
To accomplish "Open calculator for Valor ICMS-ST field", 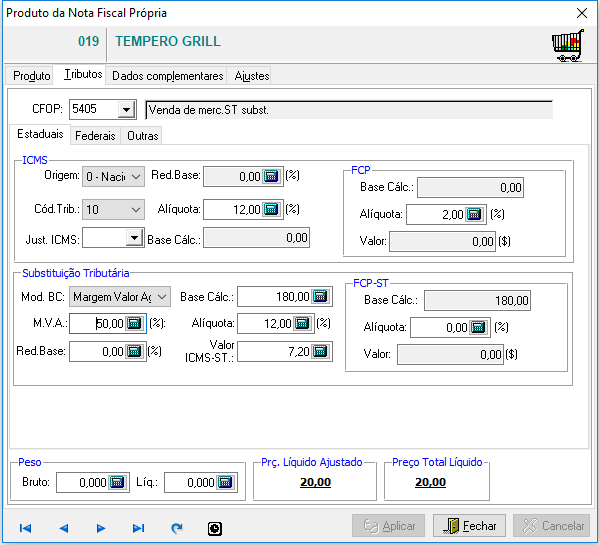I will (320, 351).
